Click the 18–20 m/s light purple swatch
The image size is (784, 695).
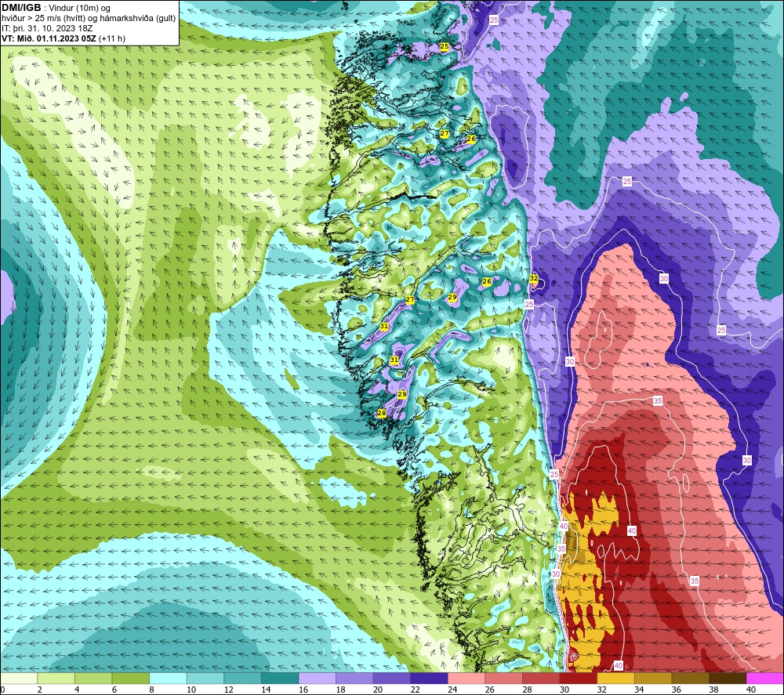click(x=354, y=678)
